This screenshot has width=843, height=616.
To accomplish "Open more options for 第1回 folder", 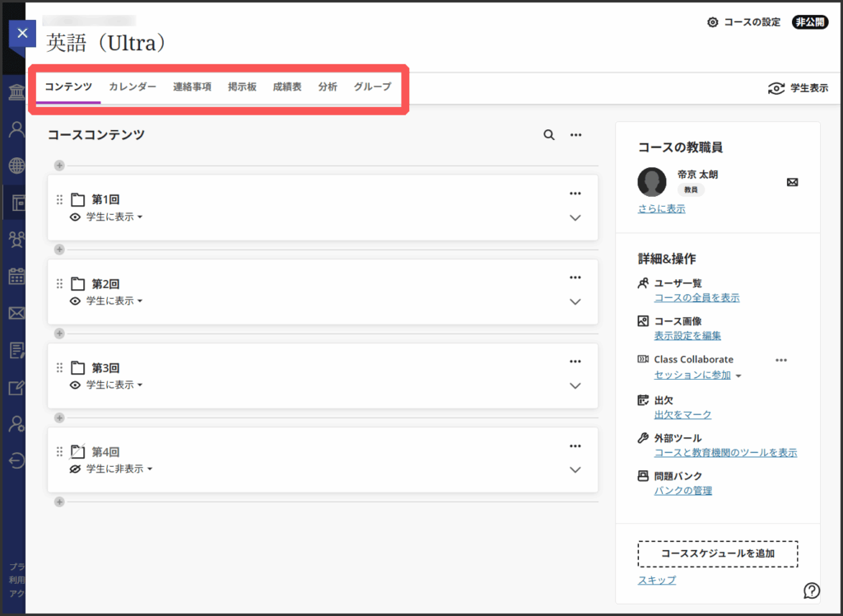I will coord(575,194).
